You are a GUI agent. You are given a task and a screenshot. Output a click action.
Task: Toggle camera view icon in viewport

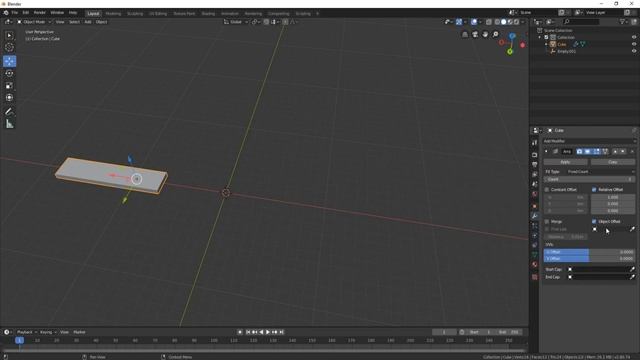[x=475, y=35]
